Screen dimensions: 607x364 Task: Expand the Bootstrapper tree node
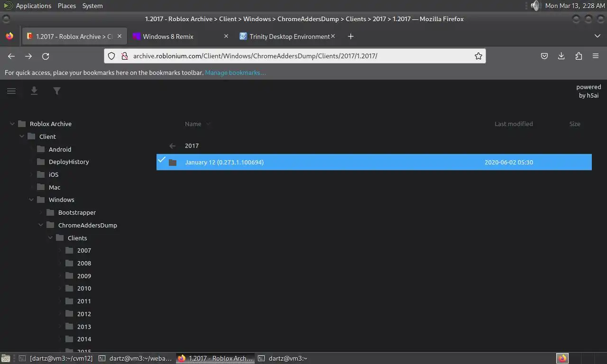click(41, 212)
